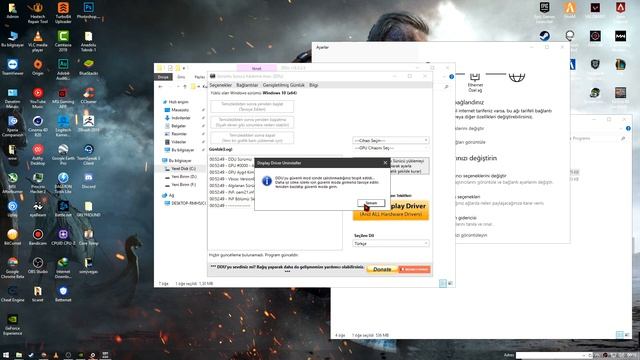Open the Google Chrome Beta desktop icon
The image size is (640, 360).
(x=12, y=268)
